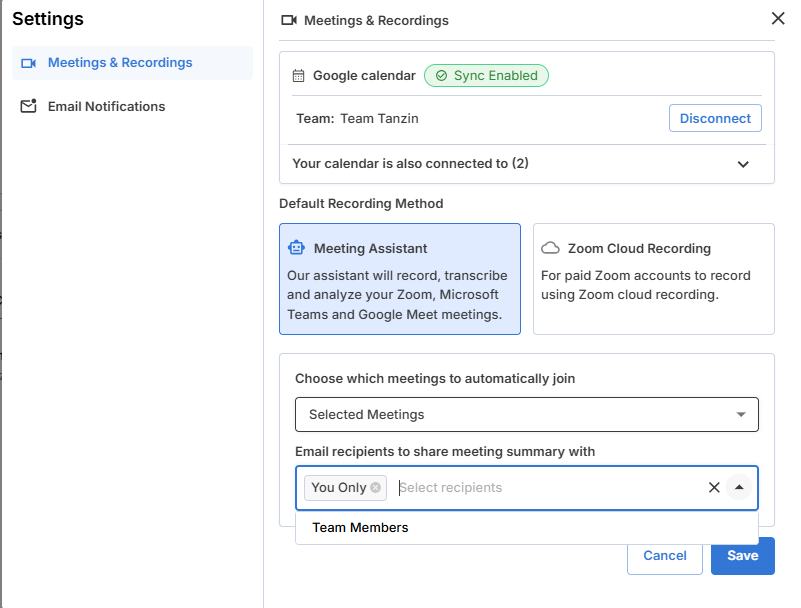
Task: Click the Google calendar icon
Action: (x=298, y=76)
